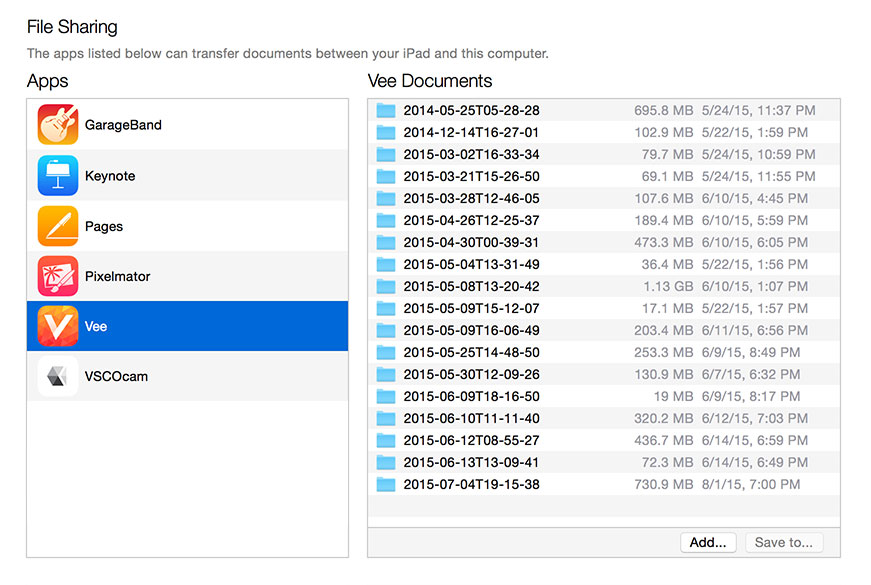Select document name 2015-04-26T12-25-37
This screenshot has width=871, height=585.
[472, 220]
